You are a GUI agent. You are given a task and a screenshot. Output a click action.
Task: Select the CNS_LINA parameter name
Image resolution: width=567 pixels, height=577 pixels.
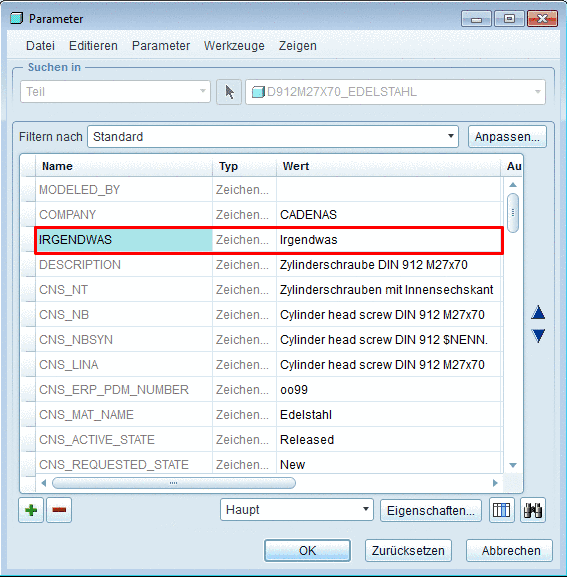(x=68, y=365)
